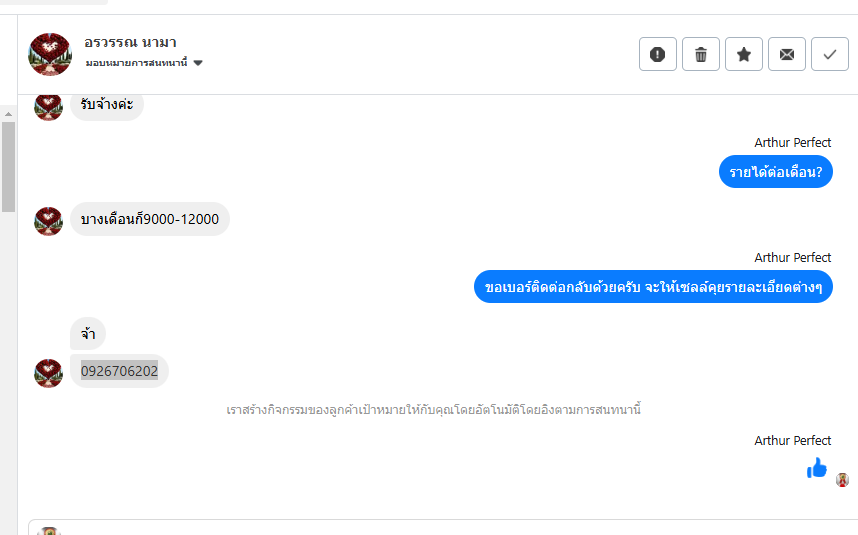This screenshot has width=858, height=535.
Task: Click the highlighted phone number 0926706202
Action: point(119,371)
